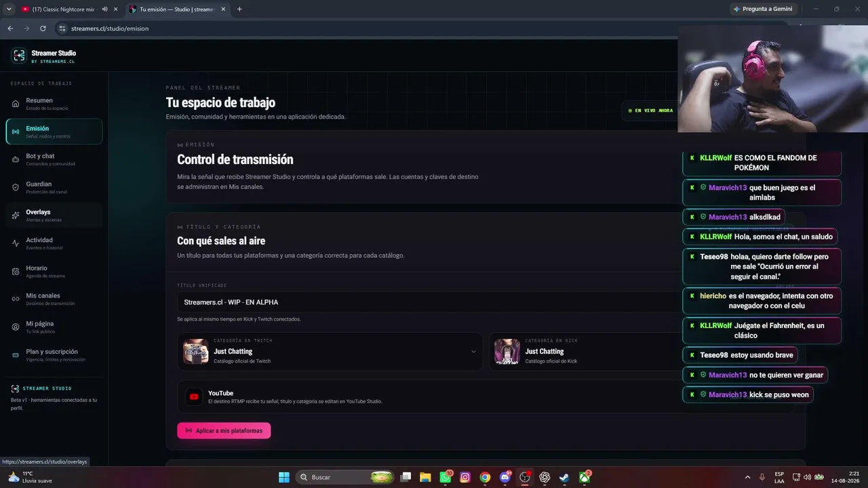Open the Windows Start menu
The height and width of the screenshot is (488, 868).
(x=284, y=477)
